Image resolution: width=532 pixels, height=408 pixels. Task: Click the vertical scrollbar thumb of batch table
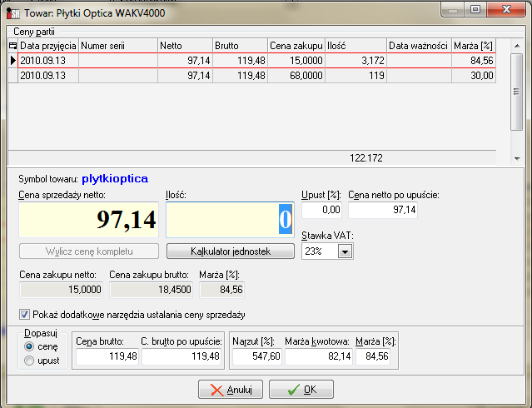[x=517, y=92]
